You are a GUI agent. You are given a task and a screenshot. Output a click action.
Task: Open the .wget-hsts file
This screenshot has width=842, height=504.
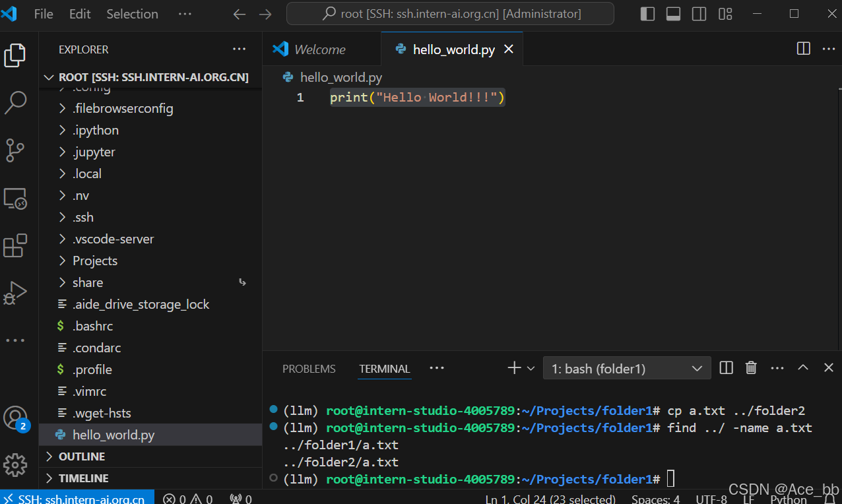click(150, 413)
